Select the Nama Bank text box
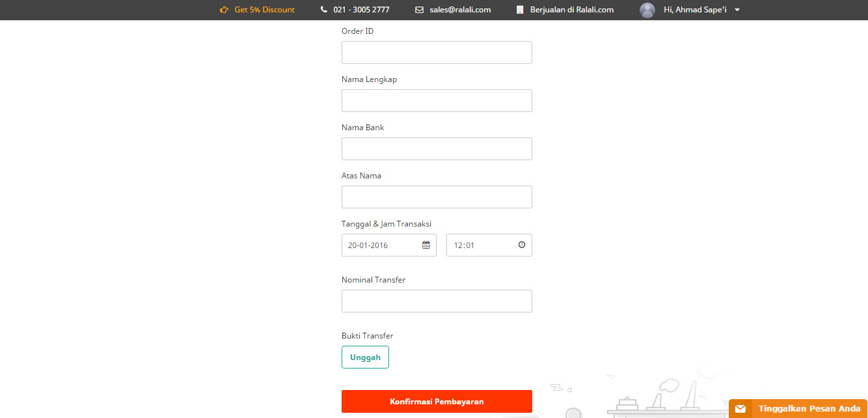868x418 pixels. point(437,149)
